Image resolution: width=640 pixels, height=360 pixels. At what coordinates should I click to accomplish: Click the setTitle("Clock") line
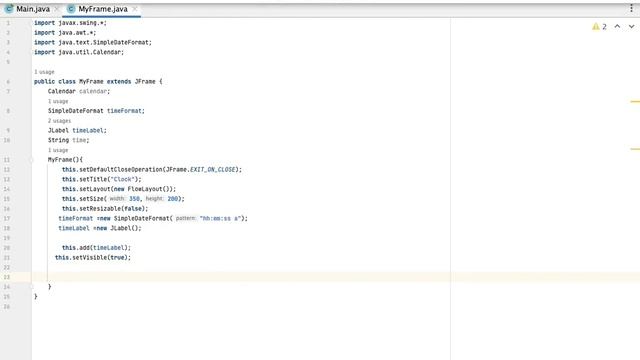(102, 179)
